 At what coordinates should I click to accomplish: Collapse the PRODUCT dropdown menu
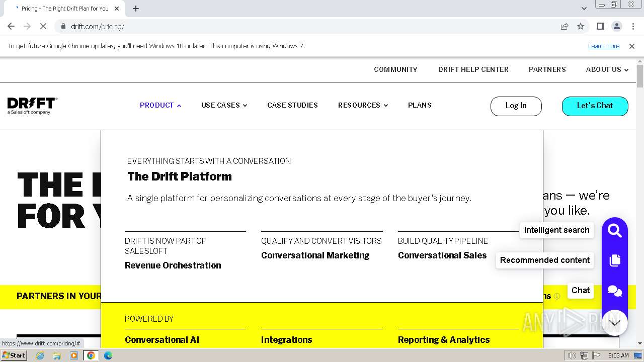[160, 106]
